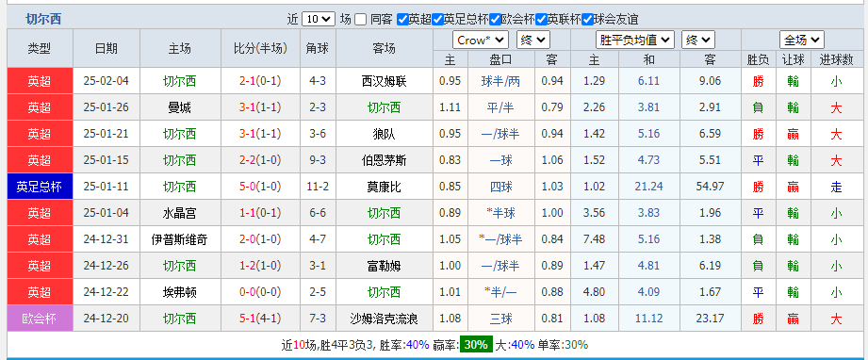Uncheck the 欧会杯 filter checkbox

pyautogui.click(x=495, y=20)
